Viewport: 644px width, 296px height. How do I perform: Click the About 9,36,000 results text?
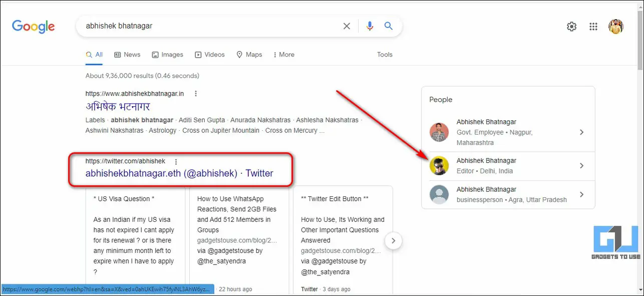point(142,76)
